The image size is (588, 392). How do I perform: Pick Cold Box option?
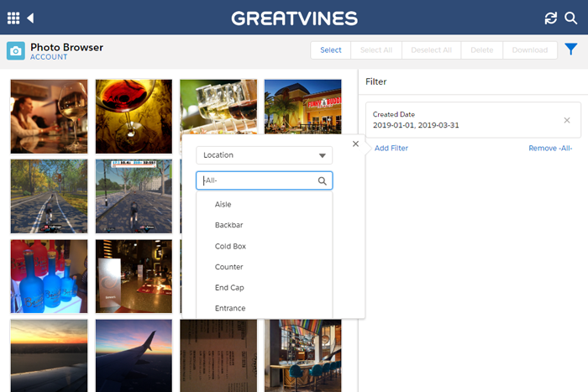[x=230, y=247]
